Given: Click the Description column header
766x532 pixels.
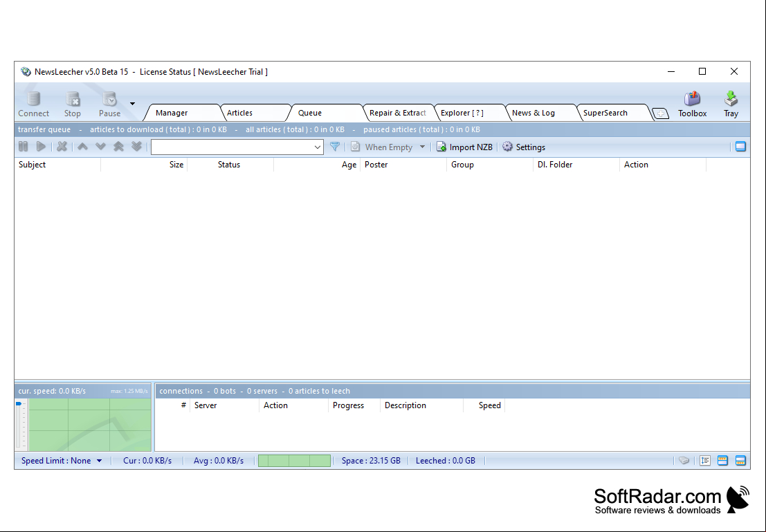Looking at the screenshot, I should tap(421, 405).
